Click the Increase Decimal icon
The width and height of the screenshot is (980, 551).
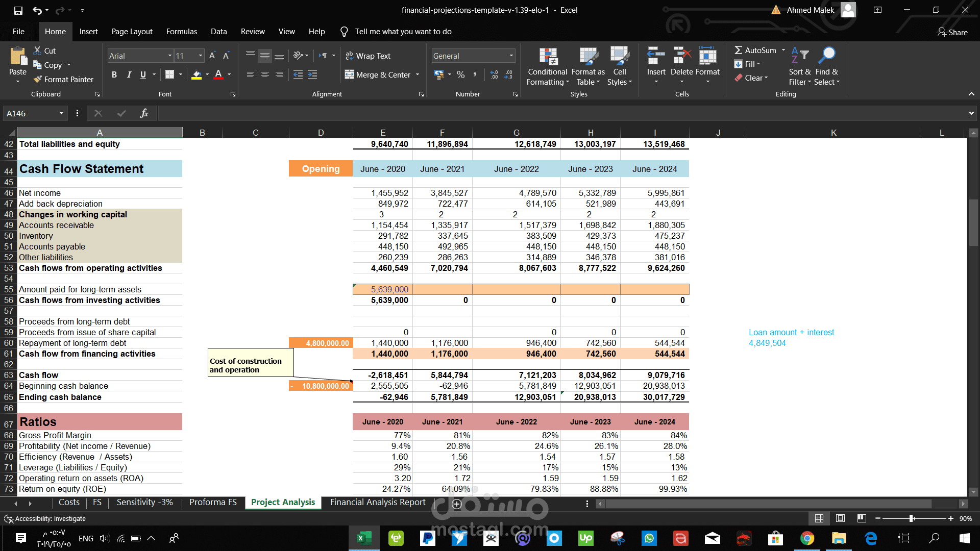pos(494,74)
